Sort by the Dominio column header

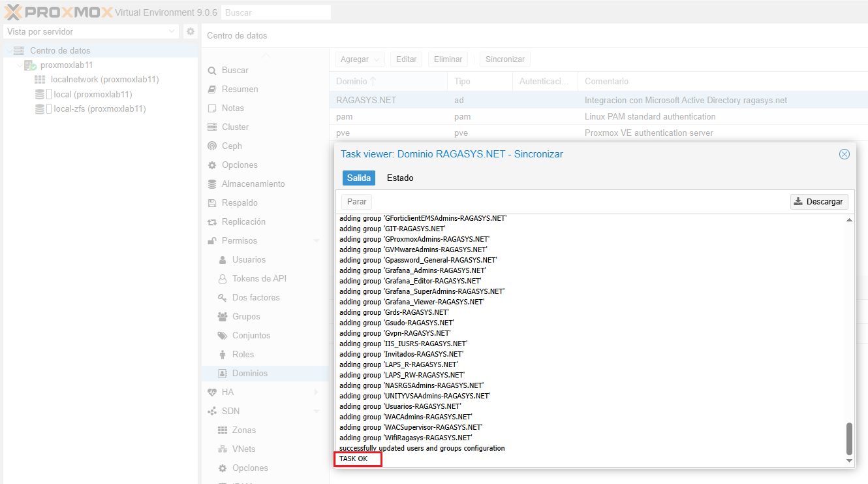388,82
